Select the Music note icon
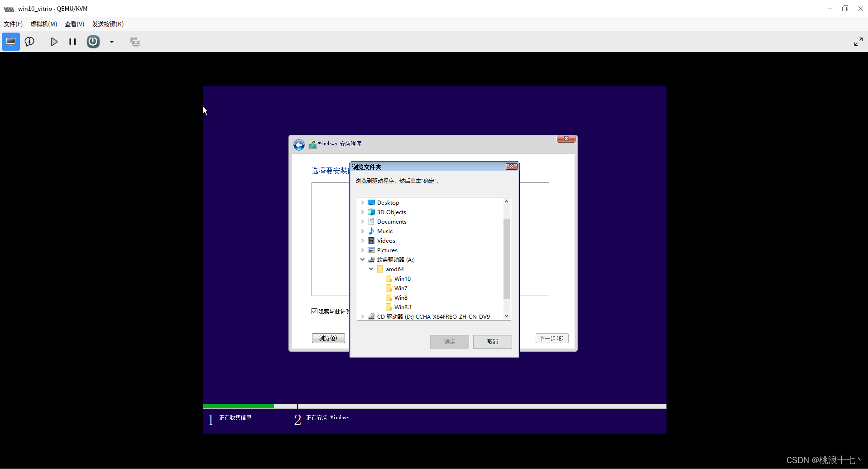 pyautogui.click(x=371, y=231)
